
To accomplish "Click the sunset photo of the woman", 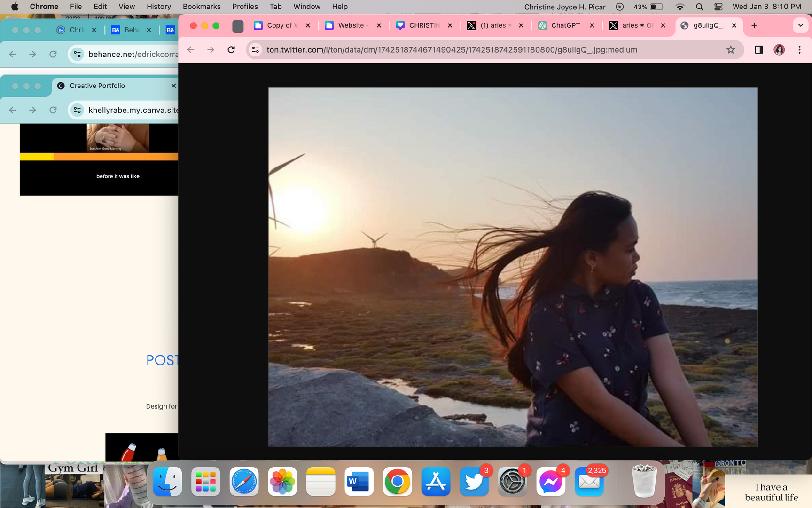I will [x=513, y=267].
